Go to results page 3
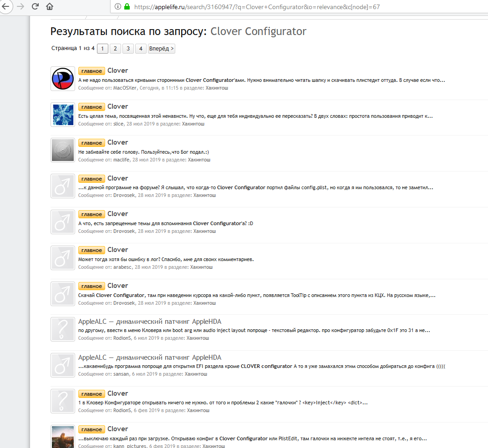The image size is (488, 448). [x=128, y=49]
